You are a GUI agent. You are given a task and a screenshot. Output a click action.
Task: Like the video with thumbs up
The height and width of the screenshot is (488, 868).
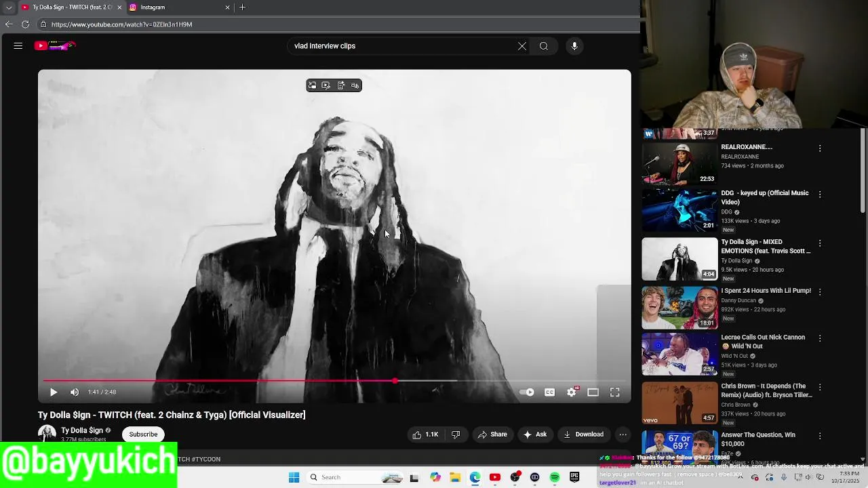coord(425,434)
